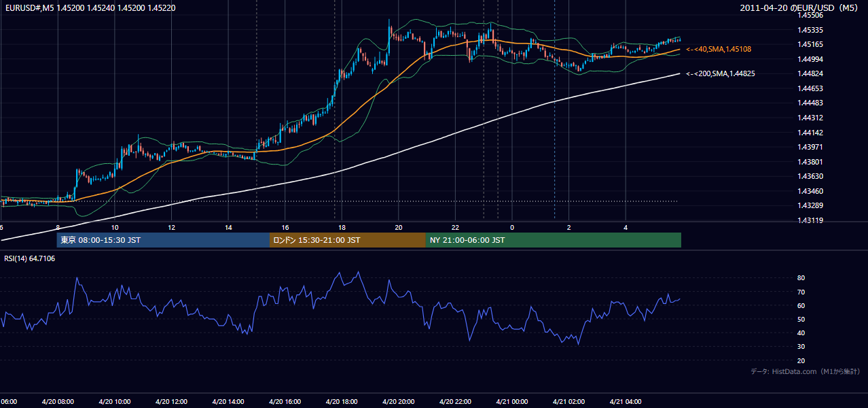Click price axis label 1.44994
This screenshot has height=408, width=868.
[810, 59]
